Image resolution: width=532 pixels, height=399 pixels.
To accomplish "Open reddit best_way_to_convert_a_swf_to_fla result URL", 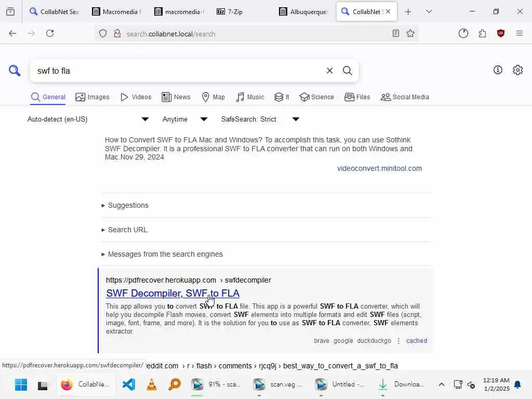I will [x=272, y=366].
